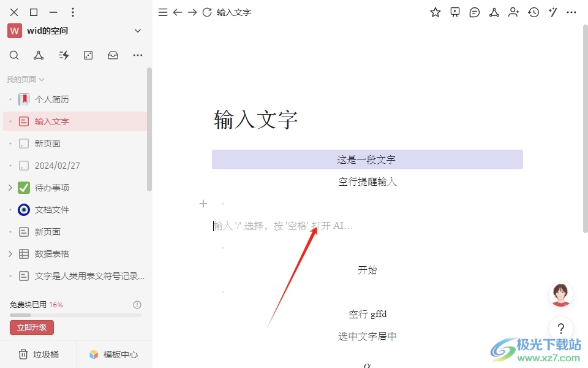588x368 pixels.
Task: Select the 输入文字 page in sidebar
Action: pyautogui.click(x=75, y=121)
